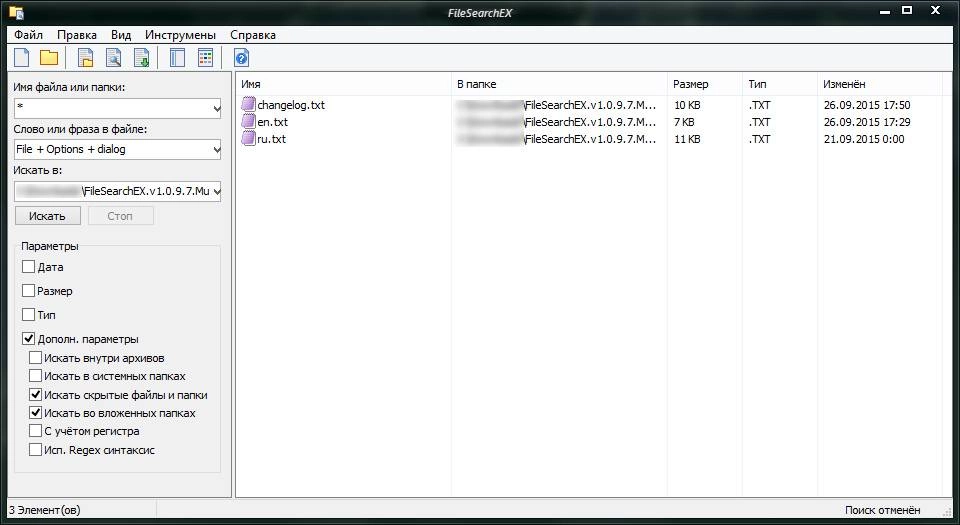Enable the Размер filter checkbox
This screenshot has height=525, width=960.
click(28, 291)
